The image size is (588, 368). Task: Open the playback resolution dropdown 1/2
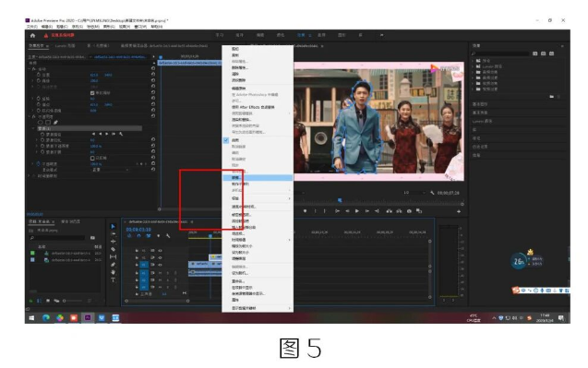[x=414, y=193]
